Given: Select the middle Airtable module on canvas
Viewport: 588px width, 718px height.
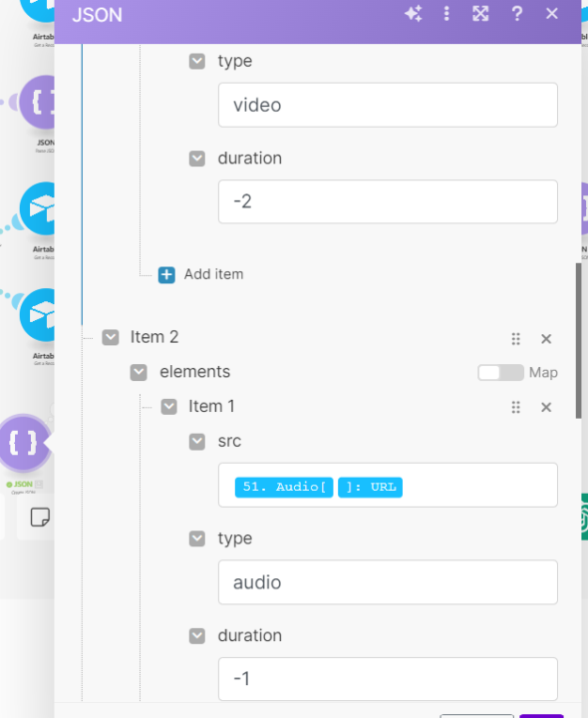Looking at the screenshot, I should point(37,208).
